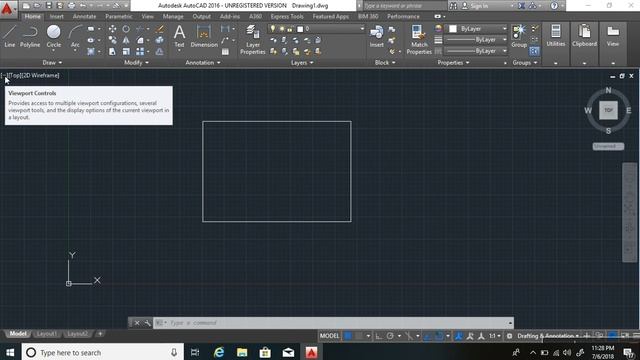Click the Stretch tool icon
Image resolution: width=640 pixels, height=360 pixels.
click(112, 51)
